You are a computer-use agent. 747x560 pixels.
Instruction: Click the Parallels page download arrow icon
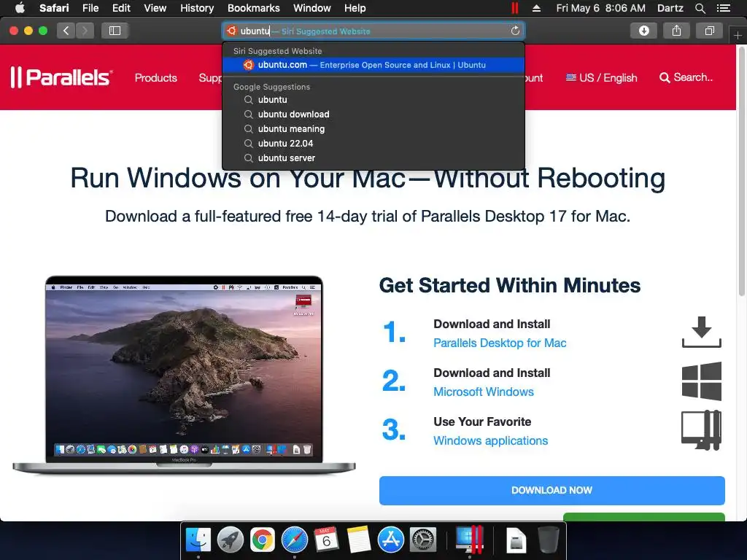click(x=701, y=332)
